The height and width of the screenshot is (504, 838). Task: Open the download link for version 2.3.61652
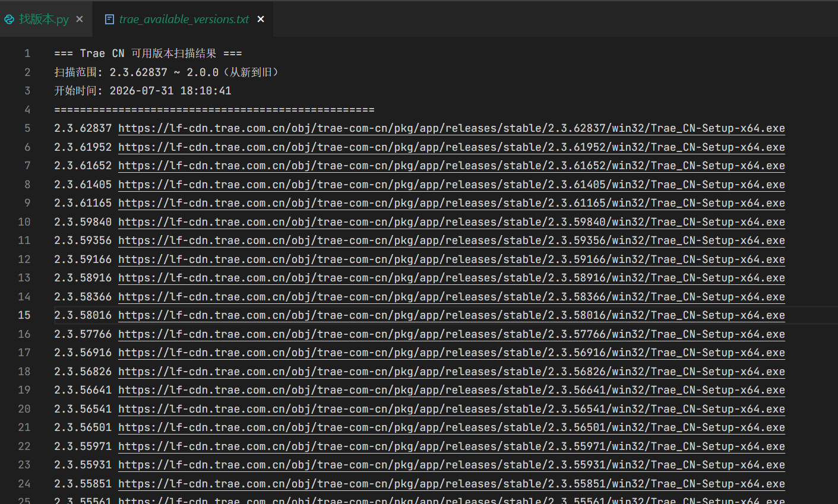(x=451, y=166)
